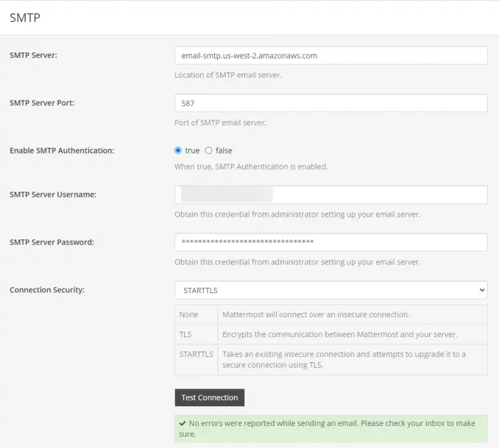Focus the SMTP Server Port field
The height and width of the screenshot is (448, 499).
click(331, 103)
